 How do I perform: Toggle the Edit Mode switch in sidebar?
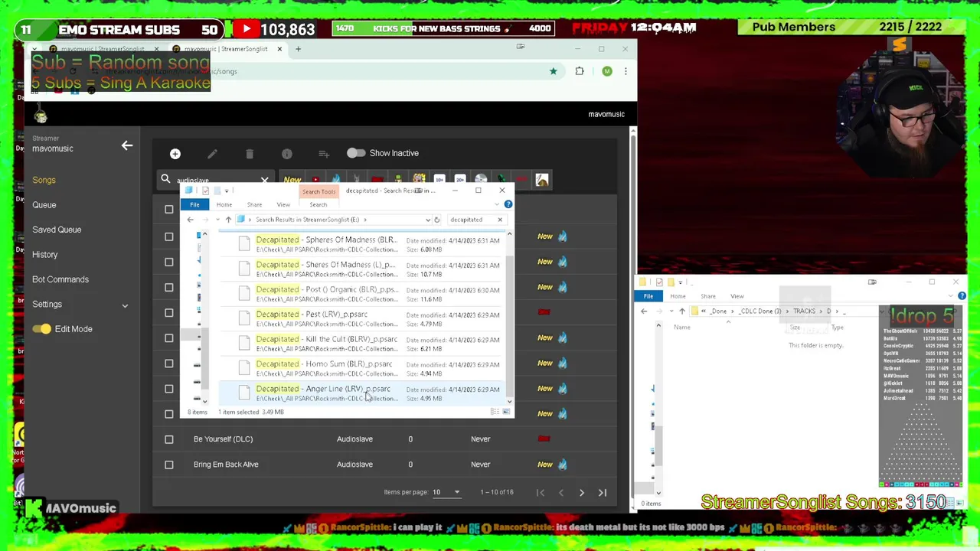click(x=41, y=329)
